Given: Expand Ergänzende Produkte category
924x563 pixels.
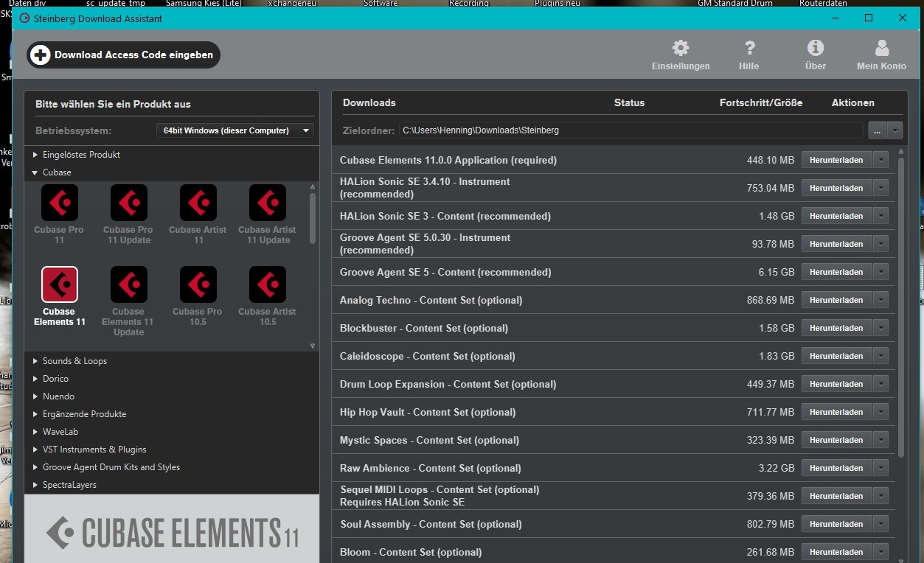Looking at the screenshot, I should tap(35, 414).
